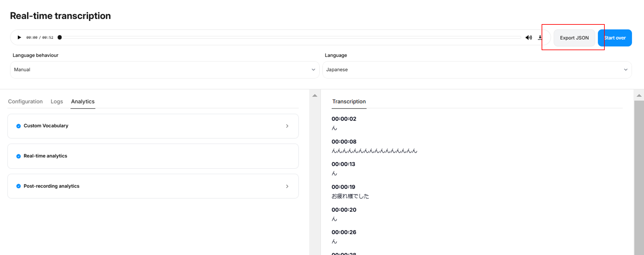The image size is (644, 255).
Task: Click the transcription panel vertical scrollbar
Action: tap(639, 177)
